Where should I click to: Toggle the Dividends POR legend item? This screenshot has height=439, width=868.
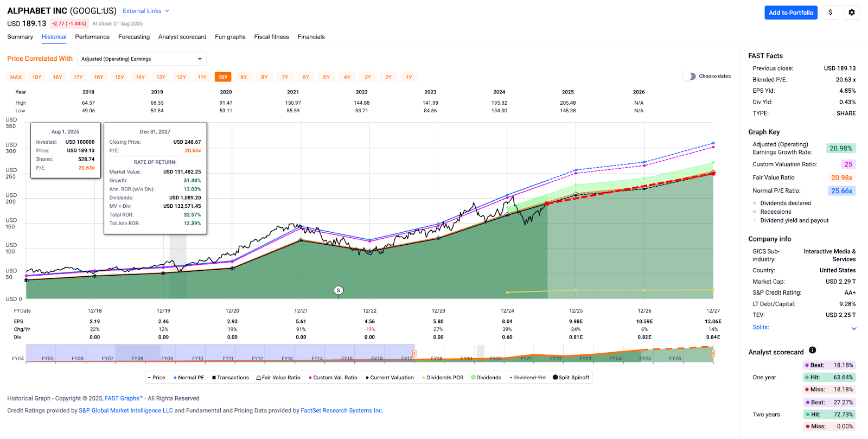click(x=443, y=378)
